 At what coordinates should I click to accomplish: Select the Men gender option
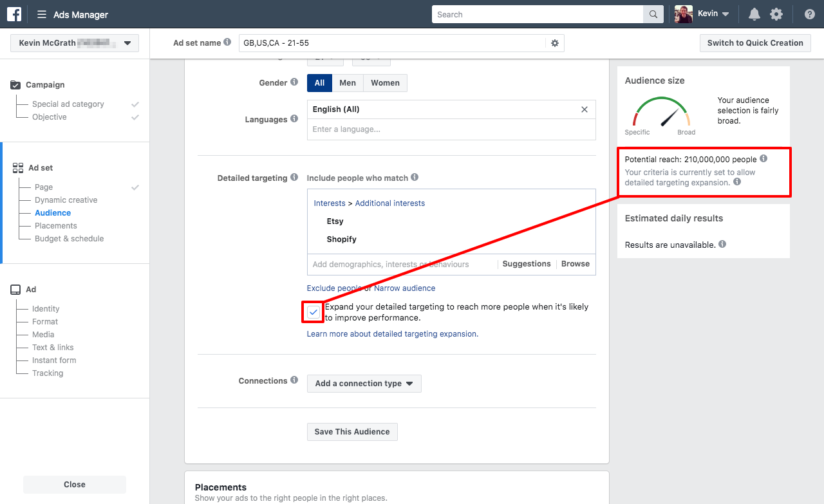(x=348, y=83)
